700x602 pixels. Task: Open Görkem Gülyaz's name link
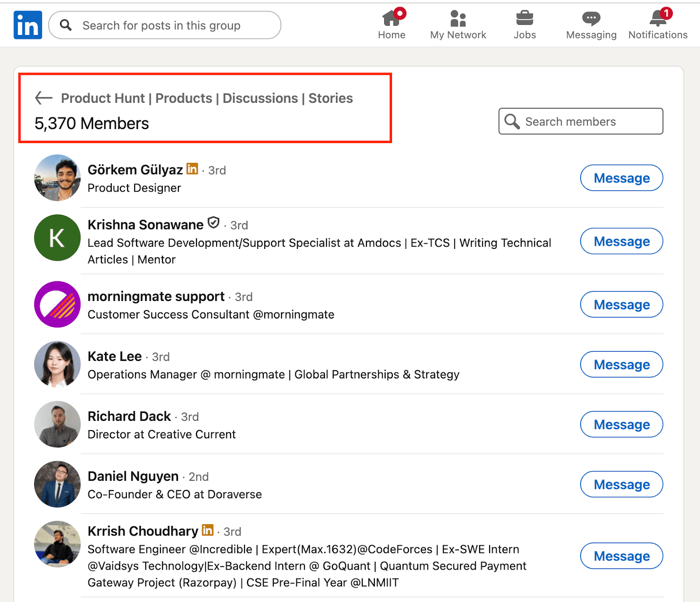click(135, 170)
